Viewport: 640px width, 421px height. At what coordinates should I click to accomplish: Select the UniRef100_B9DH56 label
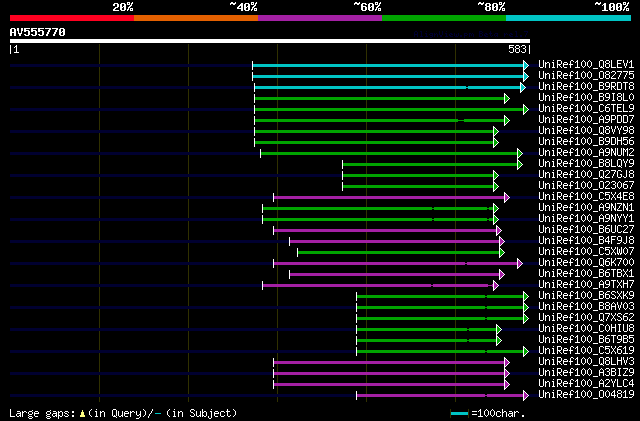click(x=586, y=141)
